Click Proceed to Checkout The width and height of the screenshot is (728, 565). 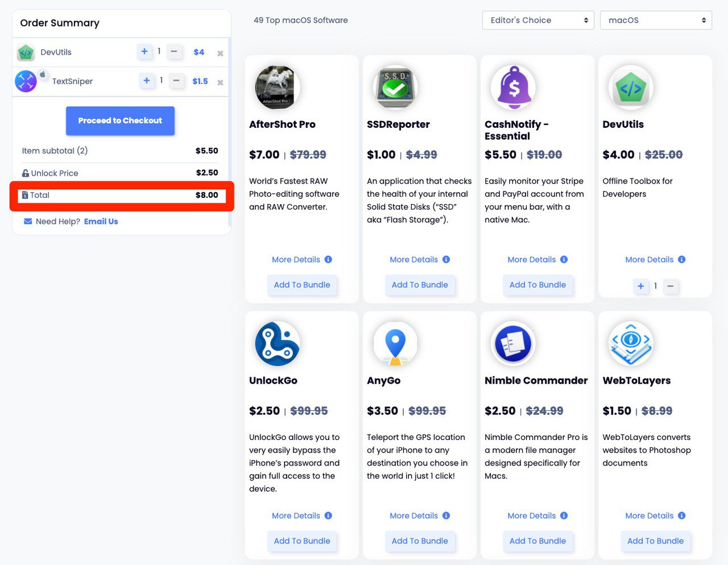click(x=120, y=121)
